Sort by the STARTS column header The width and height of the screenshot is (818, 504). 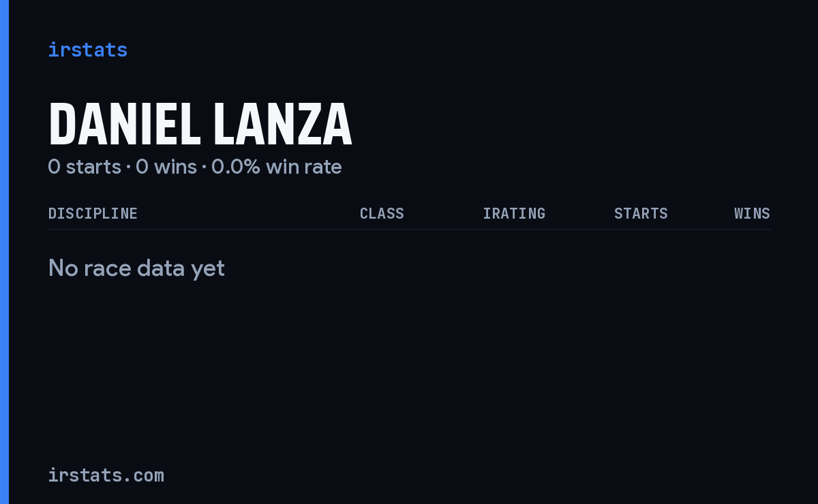pyautogui.click(x=641, y=213)
